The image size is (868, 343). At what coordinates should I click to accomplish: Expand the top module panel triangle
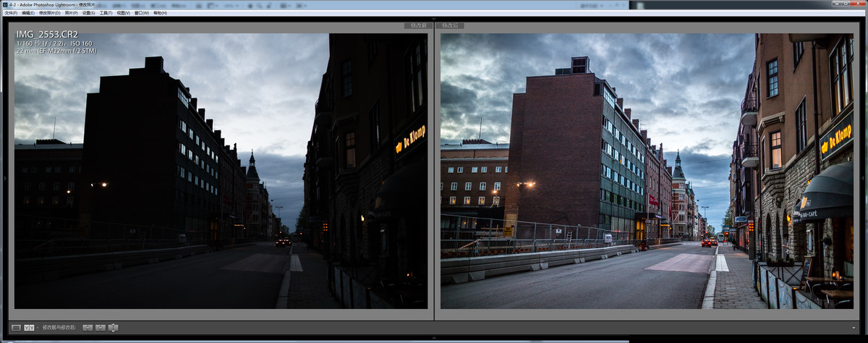pos(433,19)
